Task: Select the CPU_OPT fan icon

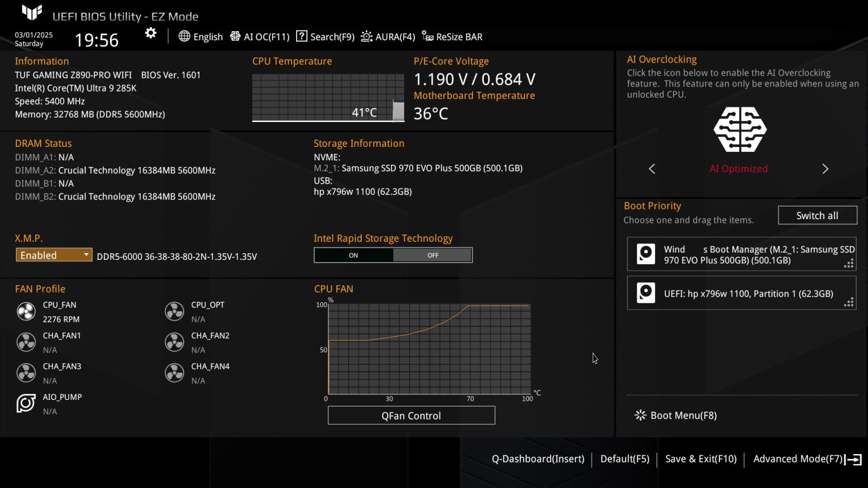Action: pos(174,311)
